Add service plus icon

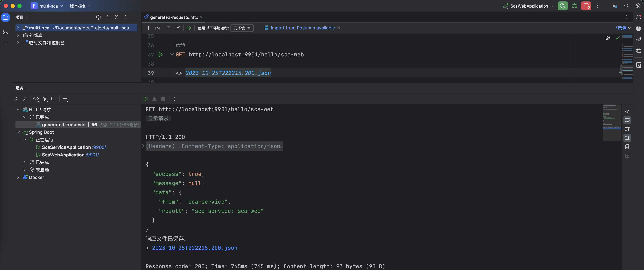(x=65, y=99)
